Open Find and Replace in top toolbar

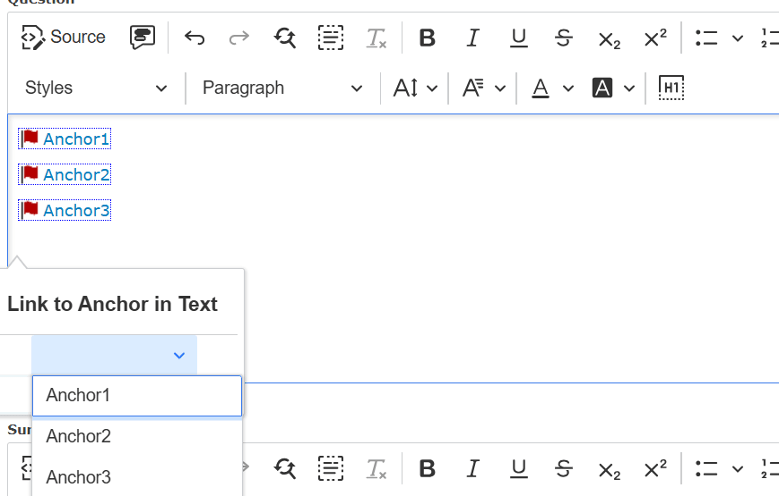pos(285,37)
